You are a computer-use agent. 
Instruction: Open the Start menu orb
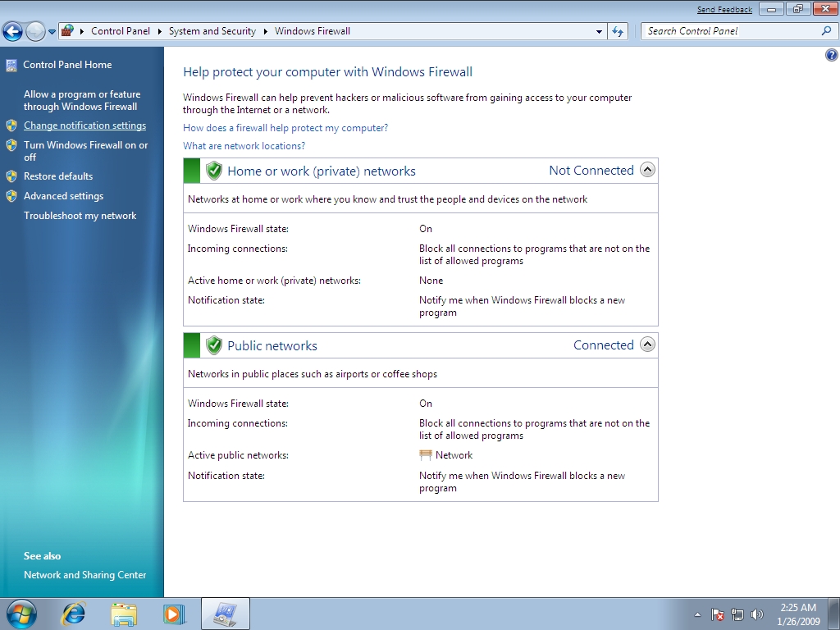pos(22,614)
